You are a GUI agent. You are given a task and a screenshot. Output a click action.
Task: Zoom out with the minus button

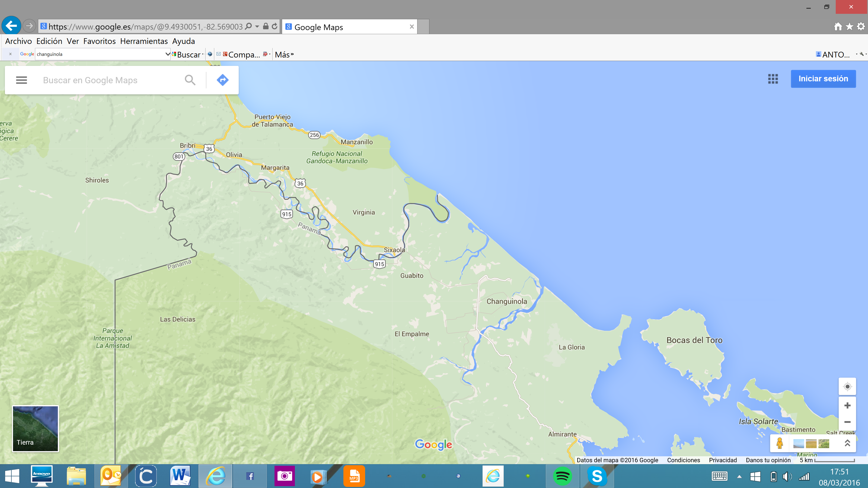click(x=847, y=422)
